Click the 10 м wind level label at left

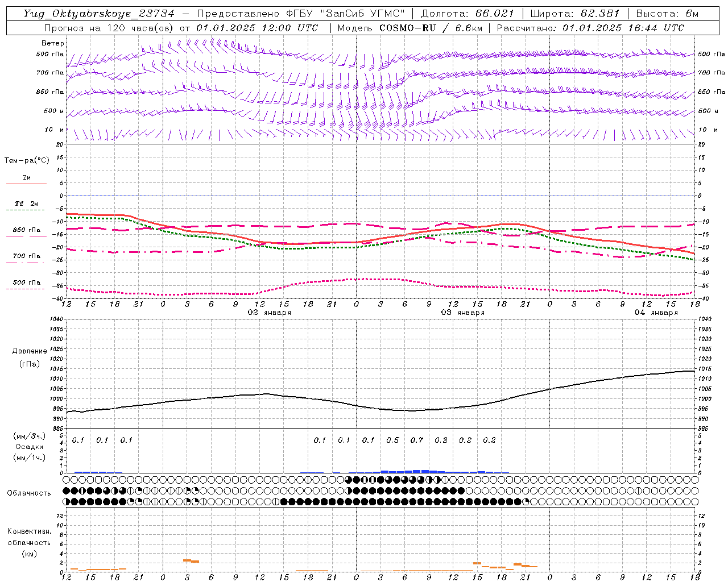(x=54, y=130)
